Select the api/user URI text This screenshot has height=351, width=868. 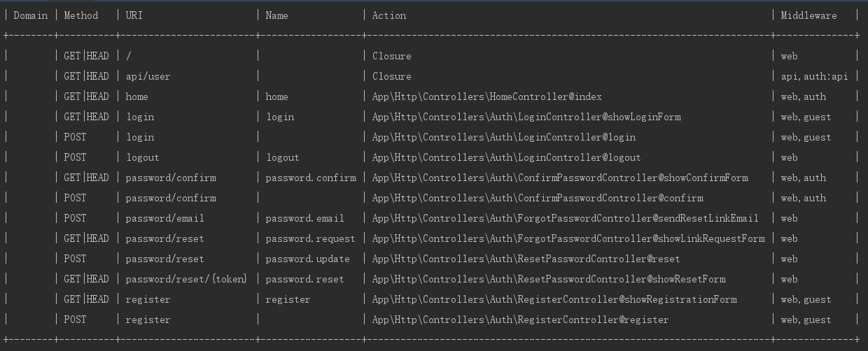point(148,76)
